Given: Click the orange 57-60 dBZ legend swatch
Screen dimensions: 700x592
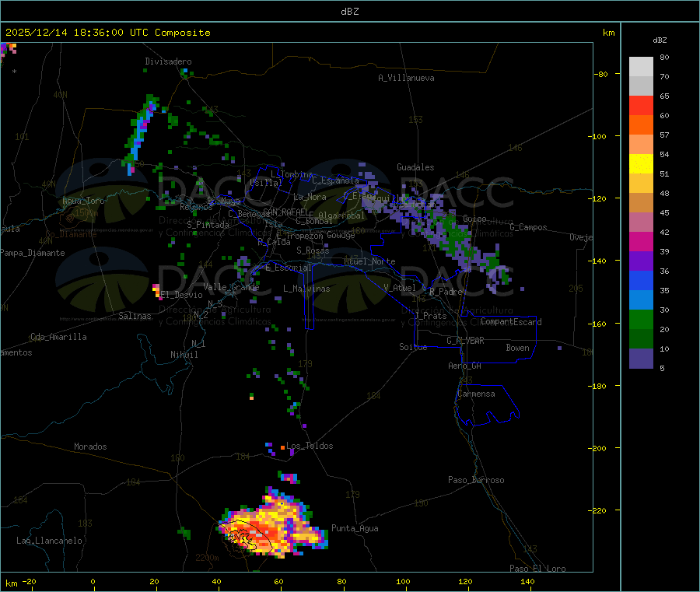Looking at the screenshot, I should [x=641, y=125].
